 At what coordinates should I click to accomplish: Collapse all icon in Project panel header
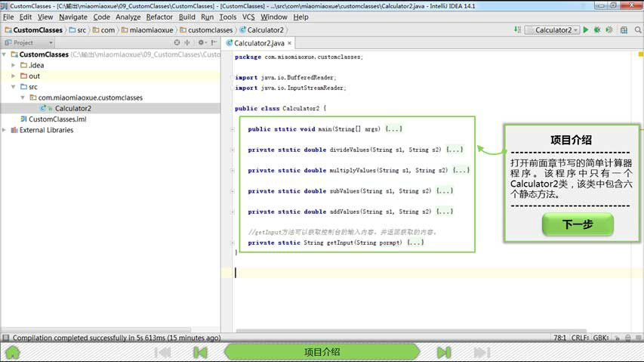pyautogui.click(x=187, y=42)
